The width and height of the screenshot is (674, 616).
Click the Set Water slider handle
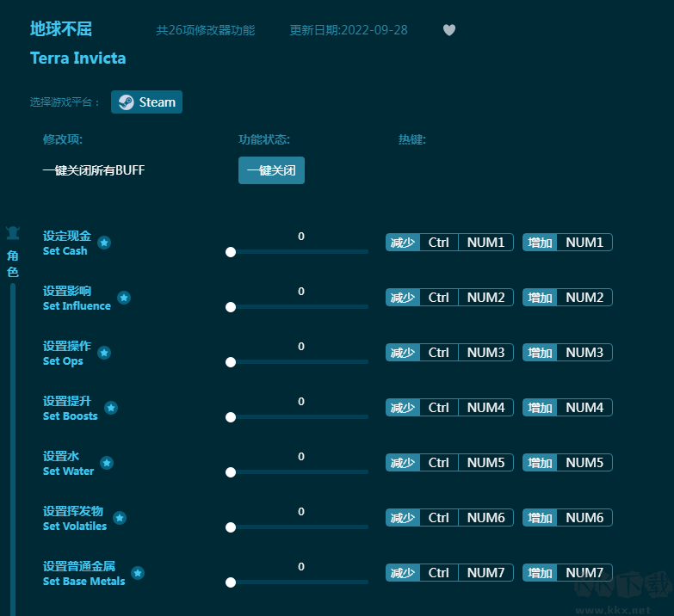[x=231, y=472]
